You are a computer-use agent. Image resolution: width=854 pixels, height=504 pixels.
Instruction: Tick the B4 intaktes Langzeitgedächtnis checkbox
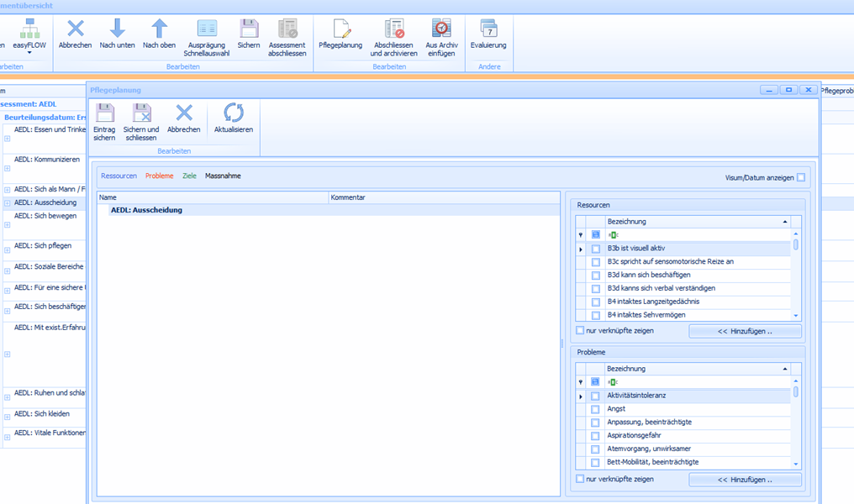point(595,302)
